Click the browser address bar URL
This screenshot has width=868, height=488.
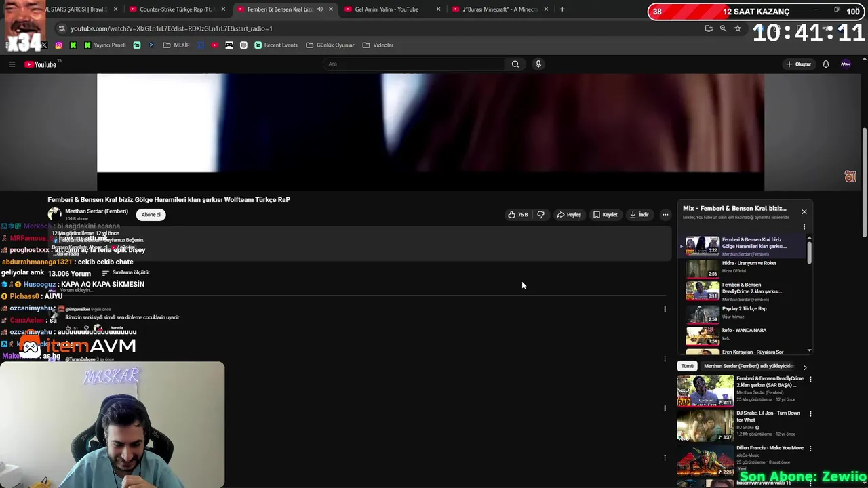point(172,28)
